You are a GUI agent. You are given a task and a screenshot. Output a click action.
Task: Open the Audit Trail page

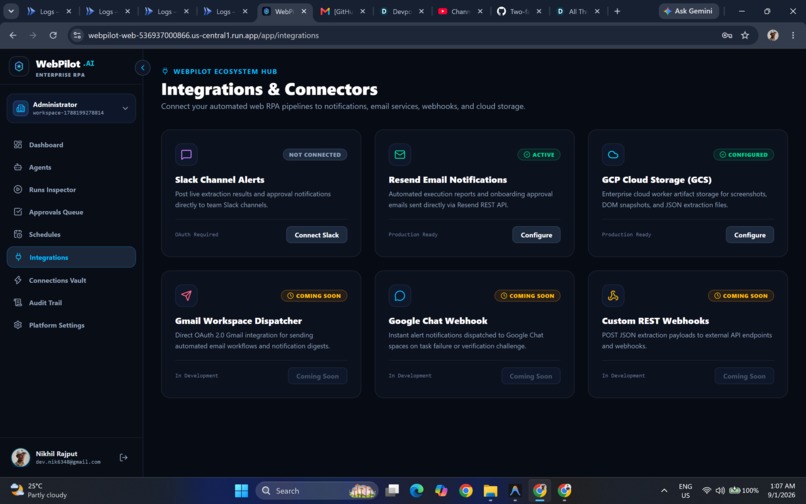point(71,303)
